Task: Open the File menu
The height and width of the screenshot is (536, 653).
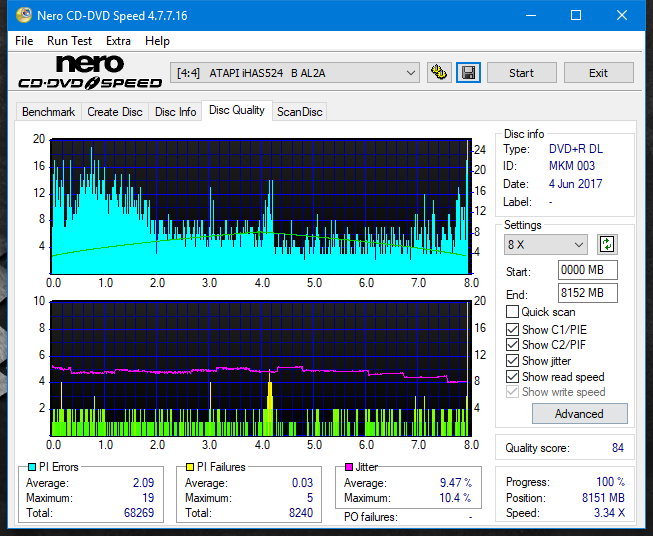Action: [x=24, y=41]
